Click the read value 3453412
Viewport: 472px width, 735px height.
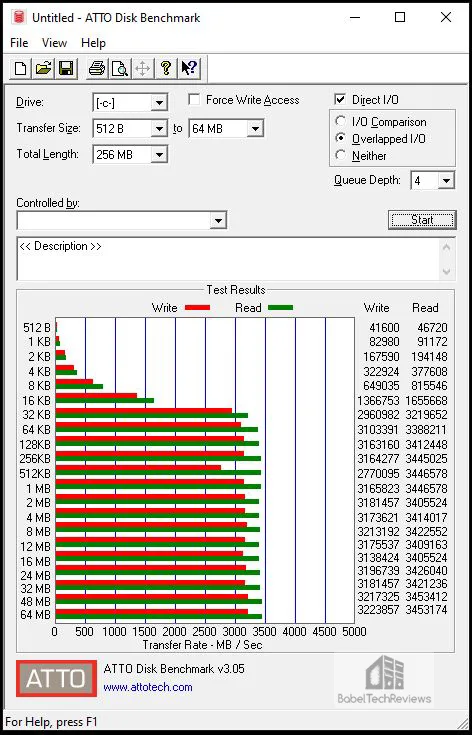tap(427, 597)
